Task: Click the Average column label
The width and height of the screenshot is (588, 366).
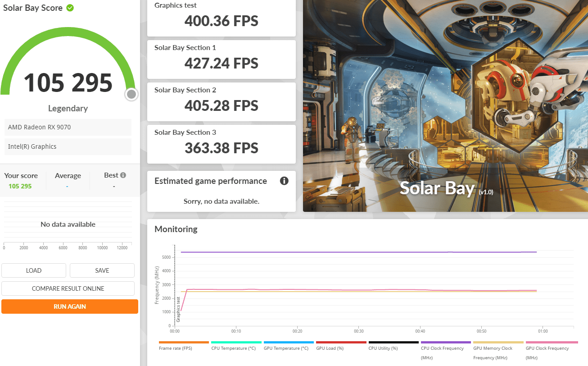Action: (68, 176)
